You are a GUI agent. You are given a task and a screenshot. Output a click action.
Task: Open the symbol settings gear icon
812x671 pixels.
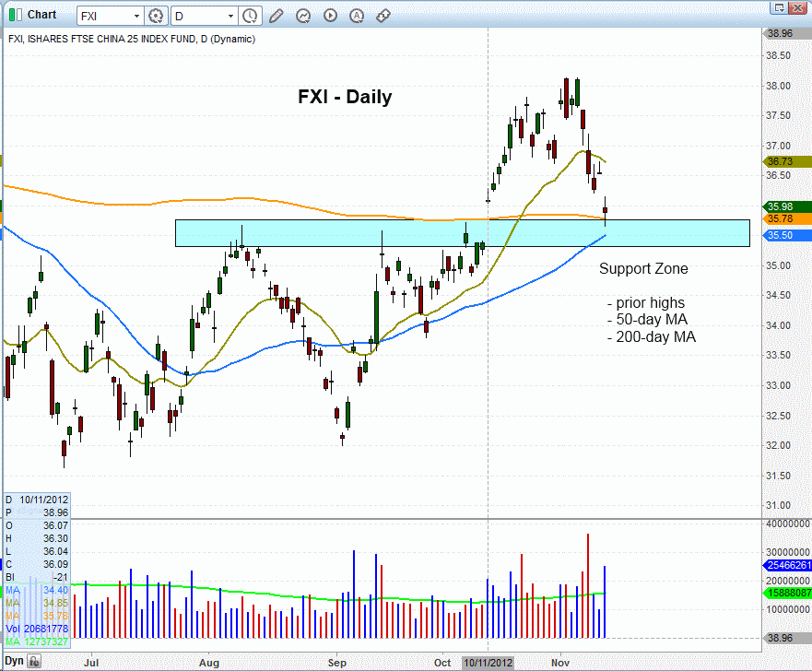(x=155, y=16)
